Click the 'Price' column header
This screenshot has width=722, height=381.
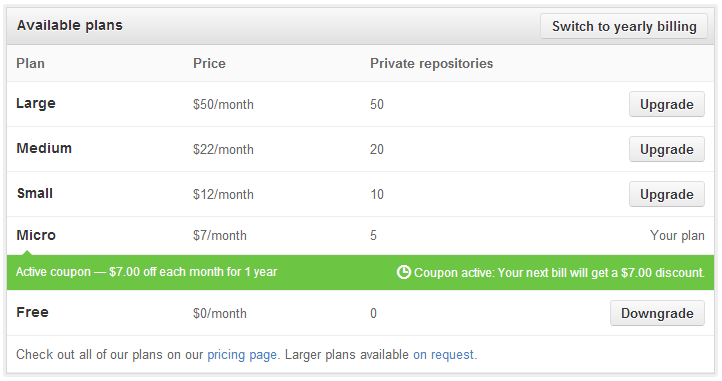210,63
